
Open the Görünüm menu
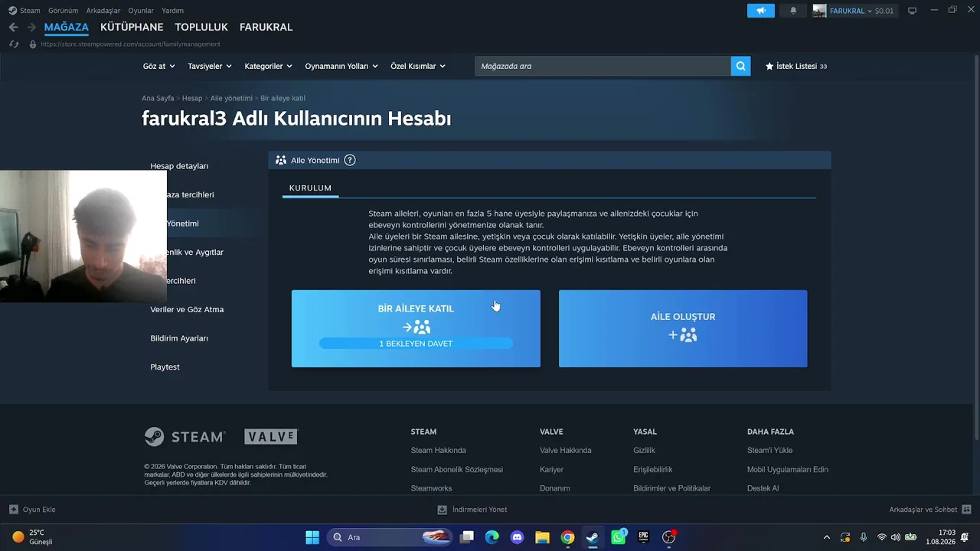click(x=63, y=11)
